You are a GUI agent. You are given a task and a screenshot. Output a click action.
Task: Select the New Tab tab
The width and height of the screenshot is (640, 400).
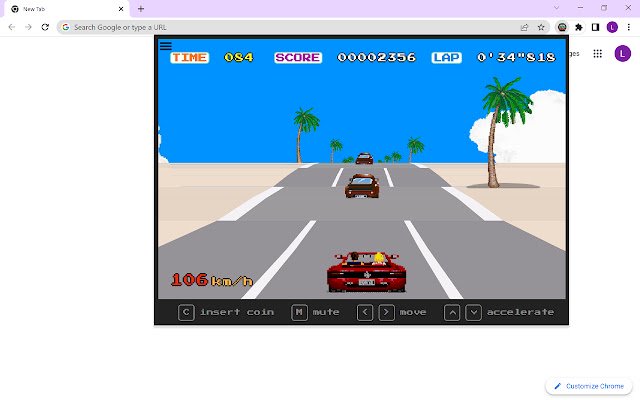pyautogui.click(x=67, y=9)
